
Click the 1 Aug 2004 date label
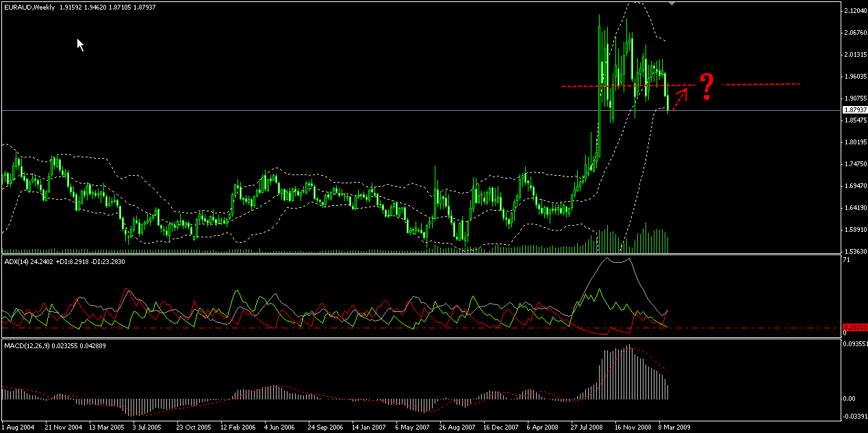(18, 427)
